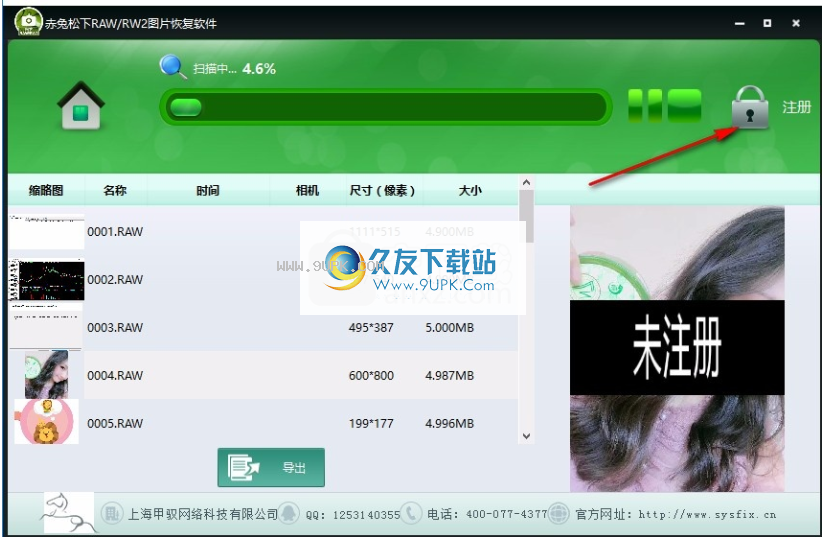
Task: Click size 4.996MB cell
Action: point(449,424)
